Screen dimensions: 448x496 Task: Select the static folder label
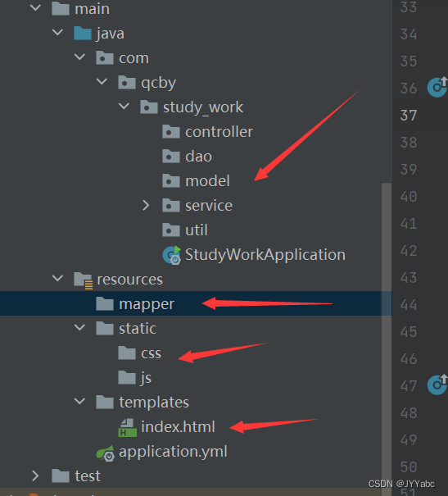[x=138, y=329]
